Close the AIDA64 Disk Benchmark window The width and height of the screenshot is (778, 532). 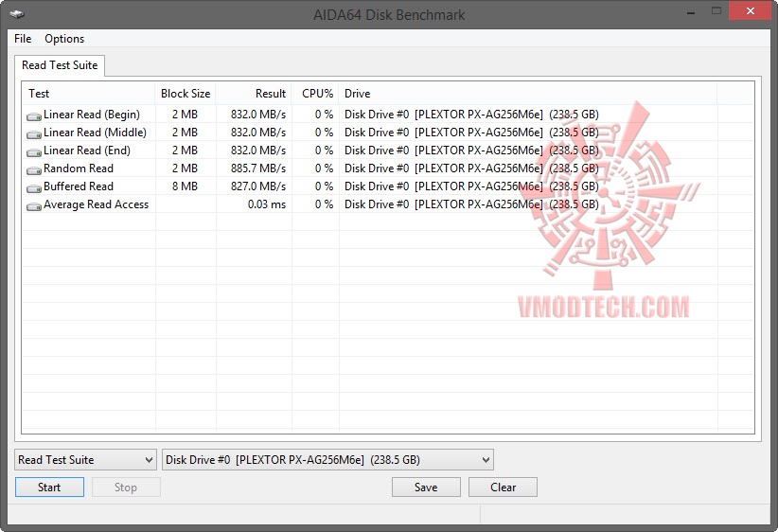click(x=751, y=11)
